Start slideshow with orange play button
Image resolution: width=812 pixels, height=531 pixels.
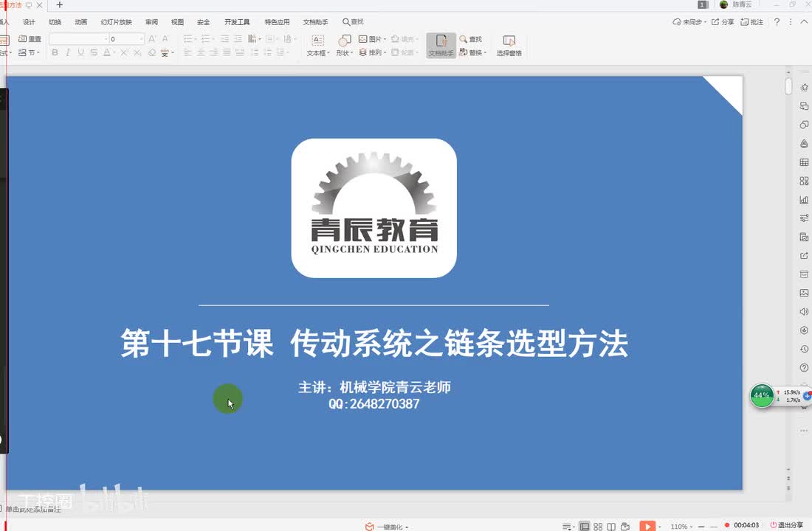coord(647,526)
